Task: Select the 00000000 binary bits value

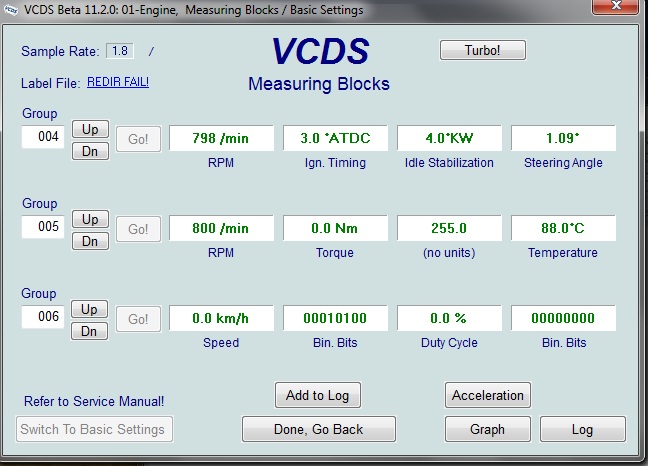Action: pyautogui.click(x=563, y=318)
